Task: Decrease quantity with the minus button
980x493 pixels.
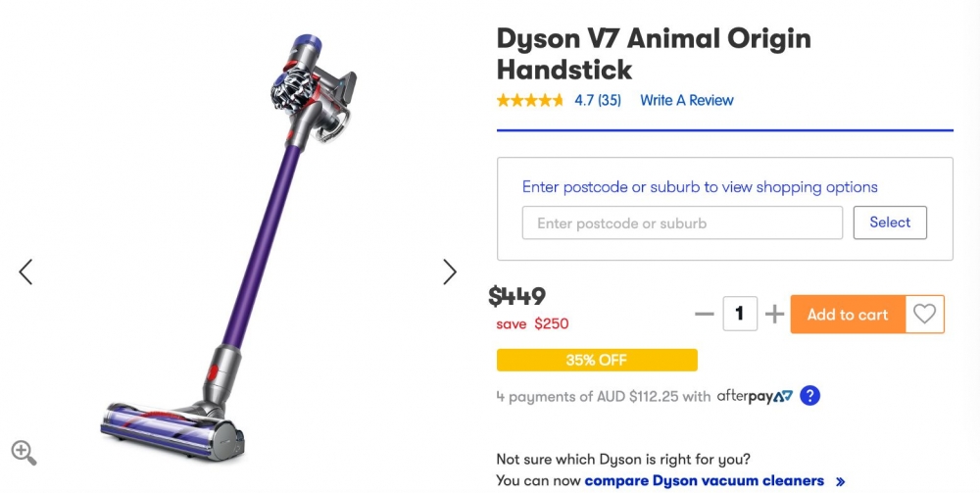Action: point(704,315)
